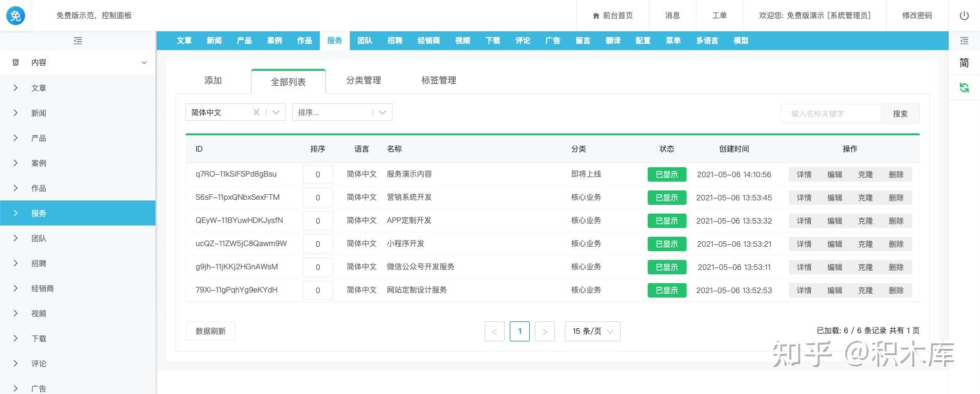The image size is (980, 394).
Task: Click 详情 for 服务演示内容
Action: pos(804,175)
